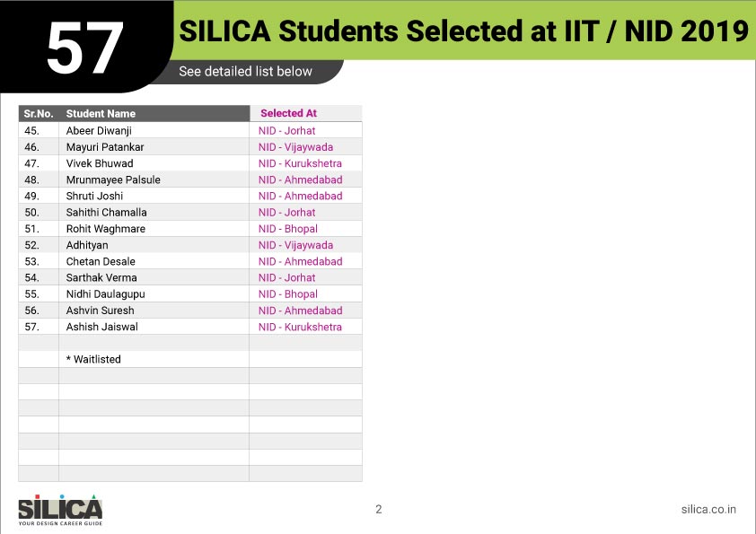
Task: Click NID - Kurukshetra beside Ashish Jaiswal
Action: [300, 327]
